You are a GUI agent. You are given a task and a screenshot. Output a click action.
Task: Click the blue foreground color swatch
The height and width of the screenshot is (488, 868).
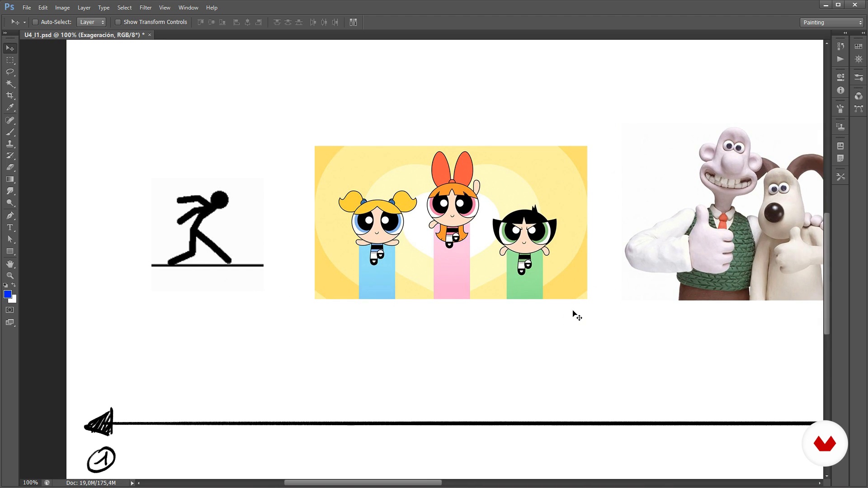point(7,294)
